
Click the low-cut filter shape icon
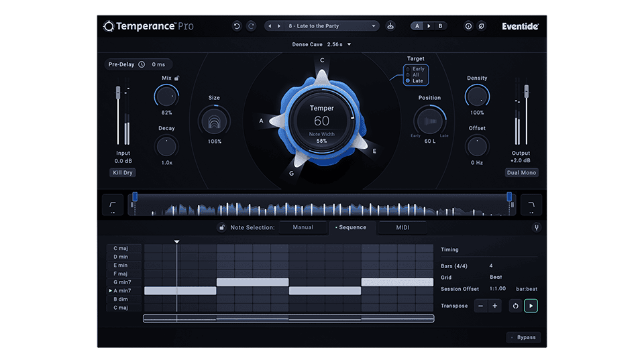[113, 205]
